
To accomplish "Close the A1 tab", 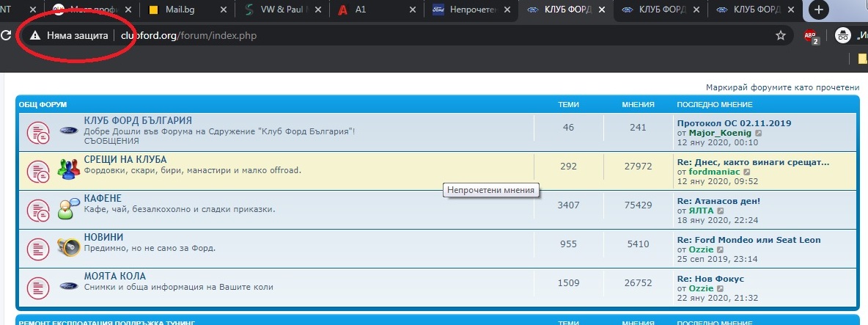I will (413, 10).
